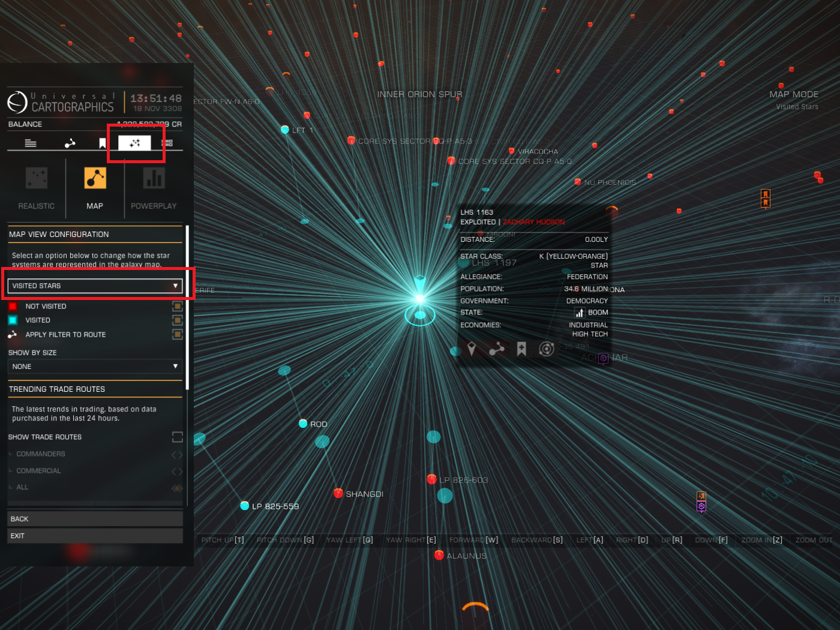Toggle the Commanders trade route arrows

pyautogui.click(x=177, y=455)
